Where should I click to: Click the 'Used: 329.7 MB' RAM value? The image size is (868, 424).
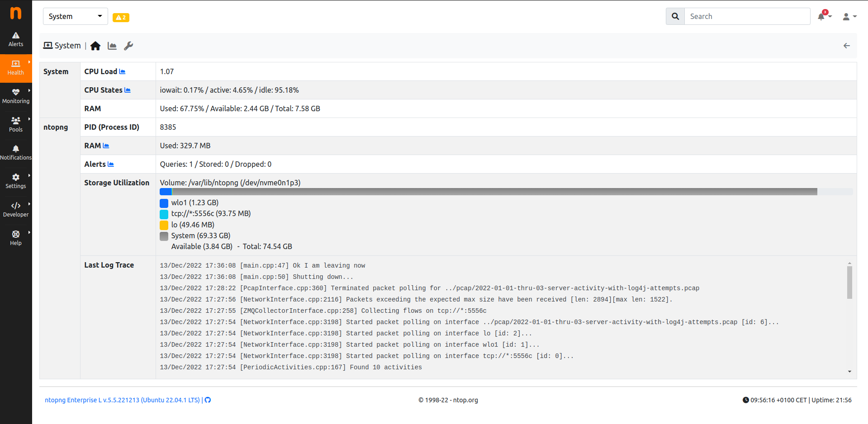[185, 146]
